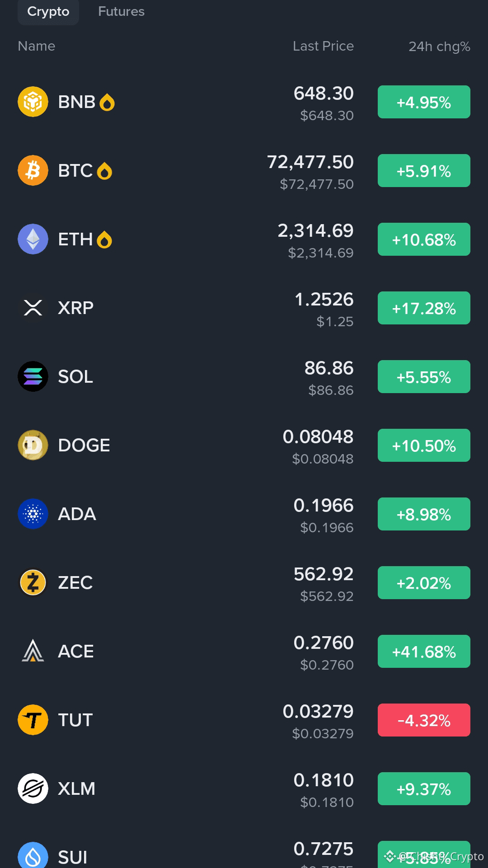Tap the red -4.32% TUT badge
The height and width of the screenshot is (868, 488).
pyautogui.click(x=424, y=720)
